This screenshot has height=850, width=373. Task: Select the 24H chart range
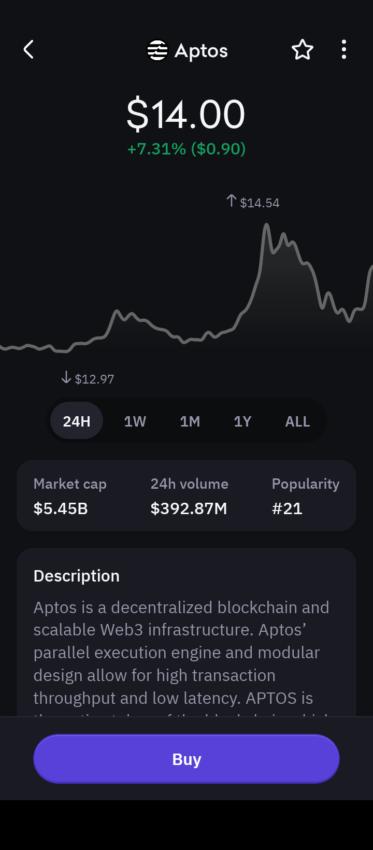coord(76,421)
